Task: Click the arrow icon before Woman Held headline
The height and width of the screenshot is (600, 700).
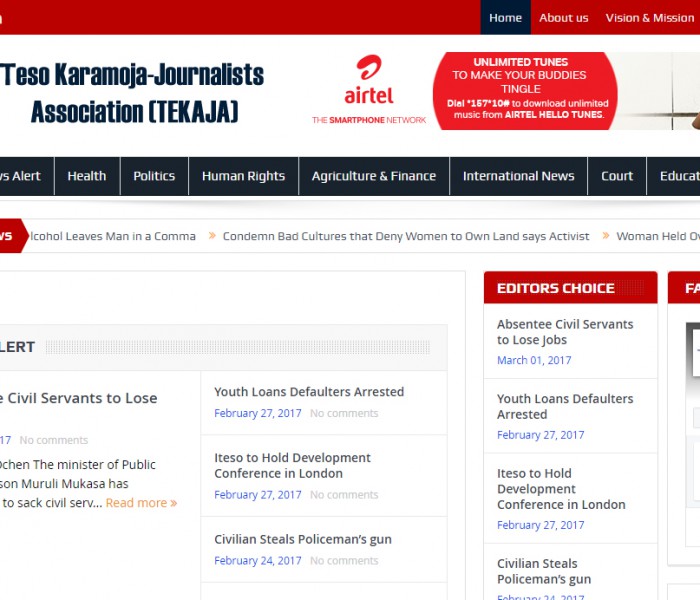Action: click(606, 235)
